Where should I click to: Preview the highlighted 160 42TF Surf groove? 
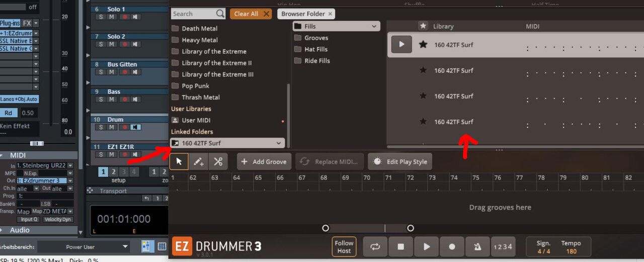(401, 44)
